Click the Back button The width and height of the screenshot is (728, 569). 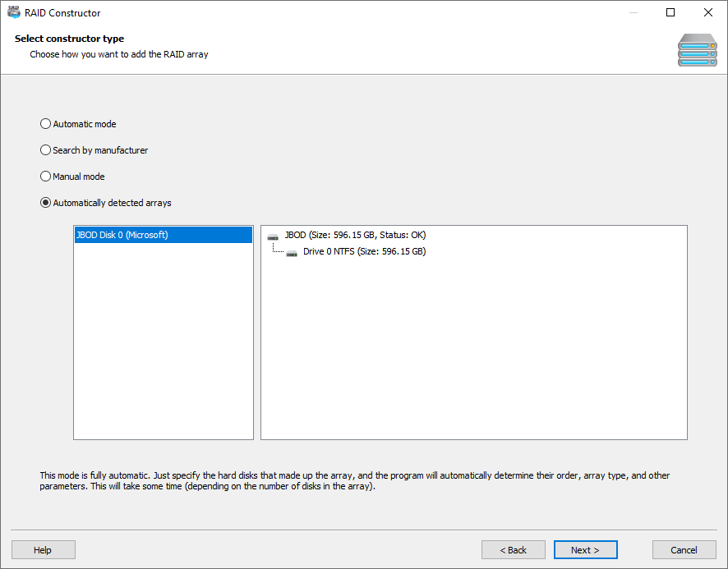(x=513, y=549)
